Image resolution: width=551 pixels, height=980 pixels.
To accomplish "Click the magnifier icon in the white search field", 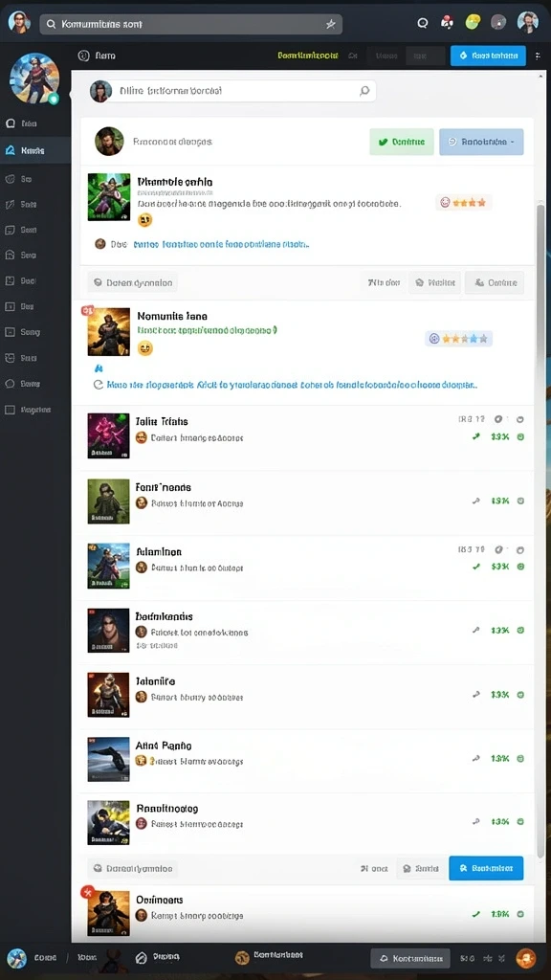I will (364, 91).
